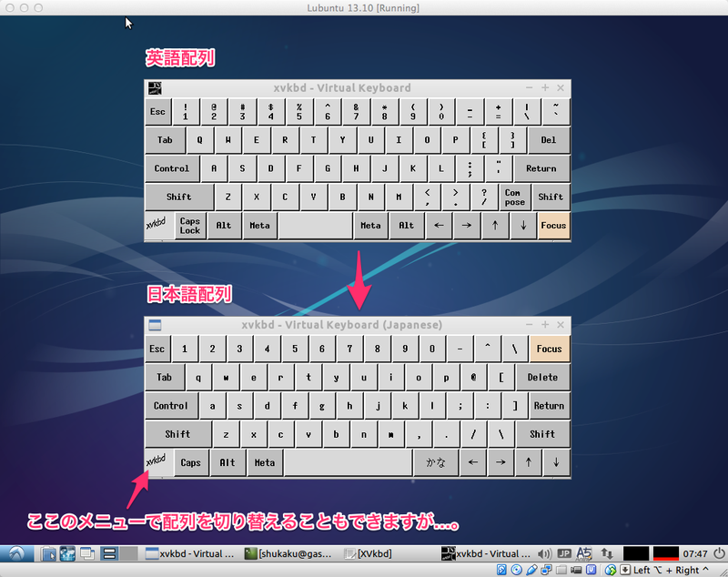Click Del key on English keyboard

coord(549,140)
